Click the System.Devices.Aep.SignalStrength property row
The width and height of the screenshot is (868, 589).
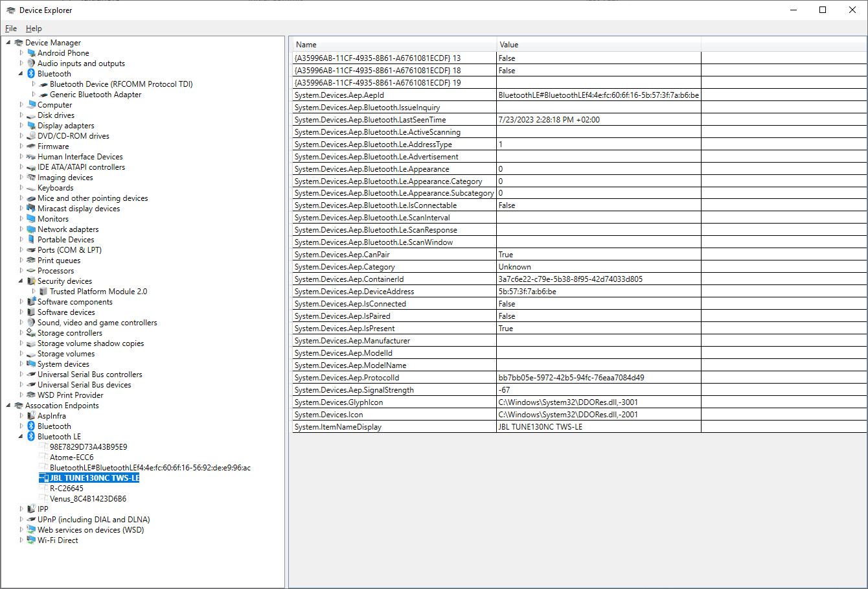[x=580, y=390]
